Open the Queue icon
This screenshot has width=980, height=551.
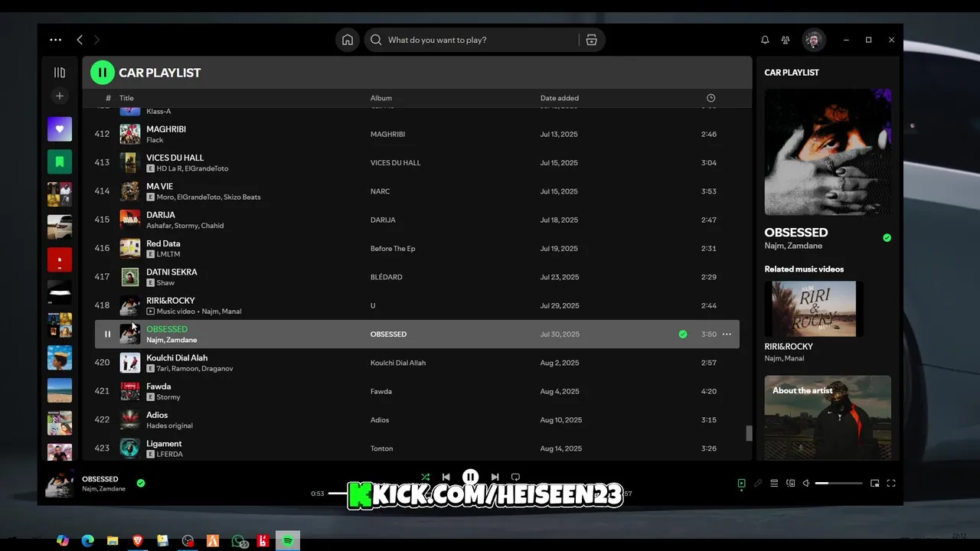[774, 484]
